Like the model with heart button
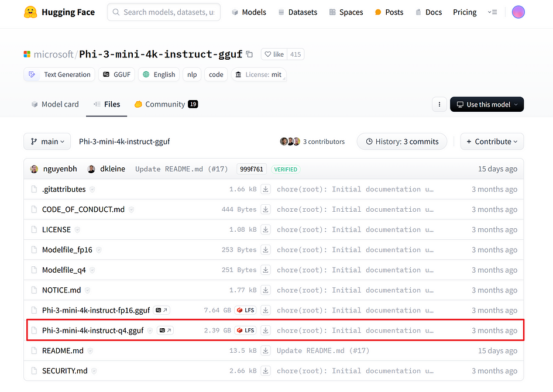Viewport: 553px width, 392px height. (274, 54)
